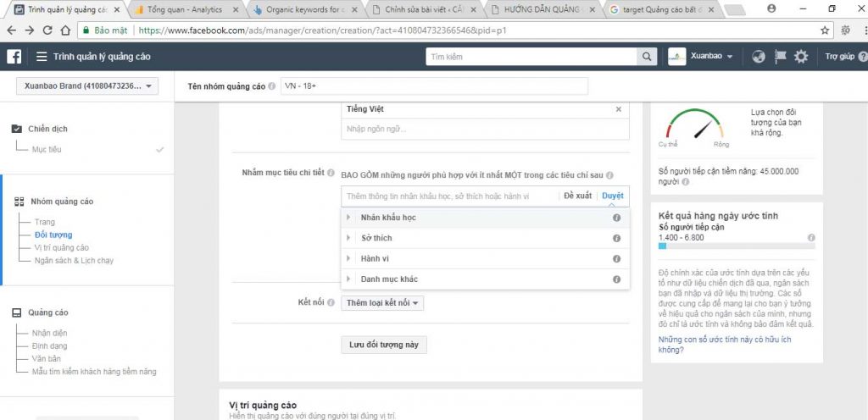Remove Tiếng Việt language with X
The image size is (868, 420).
[619, 109]
